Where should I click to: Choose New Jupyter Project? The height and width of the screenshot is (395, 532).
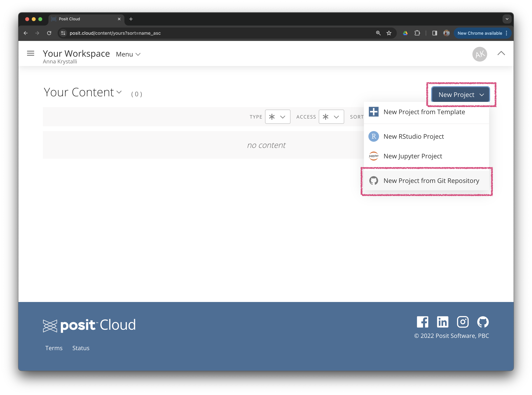click(x=426, y=156)
